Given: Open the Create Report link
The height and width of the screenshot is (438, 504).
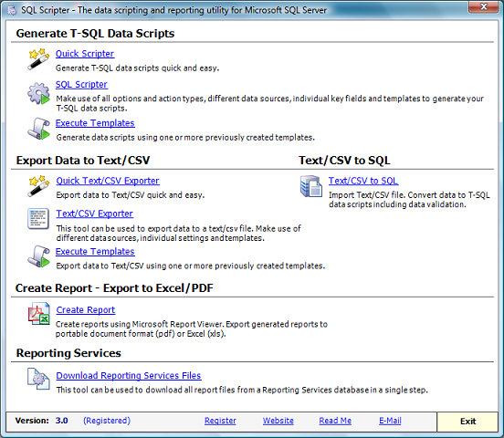Looking at the screenshot, I should (x=86, y=310).
